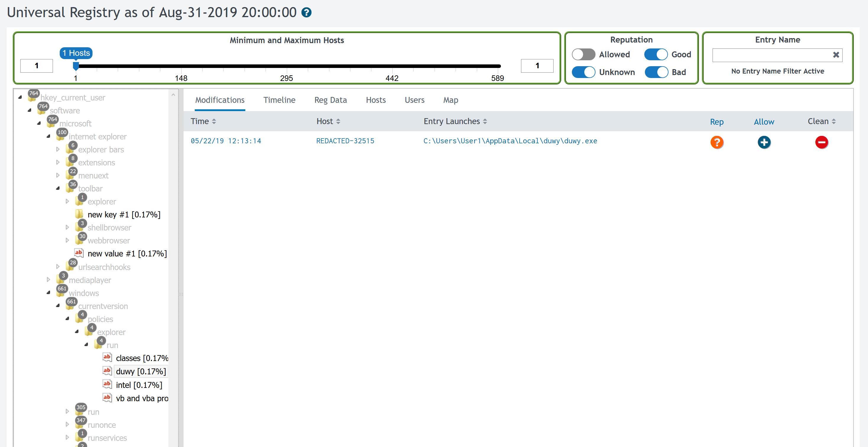This screenshot has width=868, height=447.
Task: Expand the run node with 305 hosts
Action: click(x=67, y=411)
